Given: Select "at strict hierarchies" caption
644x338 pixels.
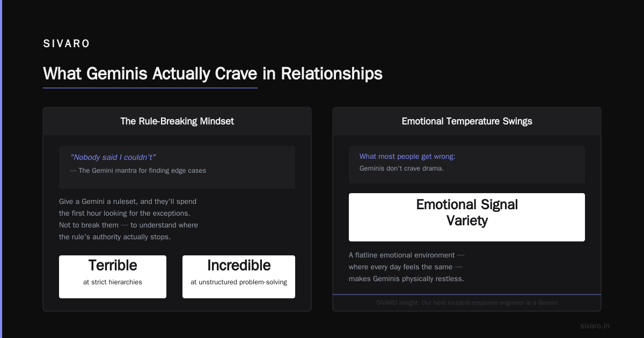Looking at the screenshot, I should click(113, 282).
